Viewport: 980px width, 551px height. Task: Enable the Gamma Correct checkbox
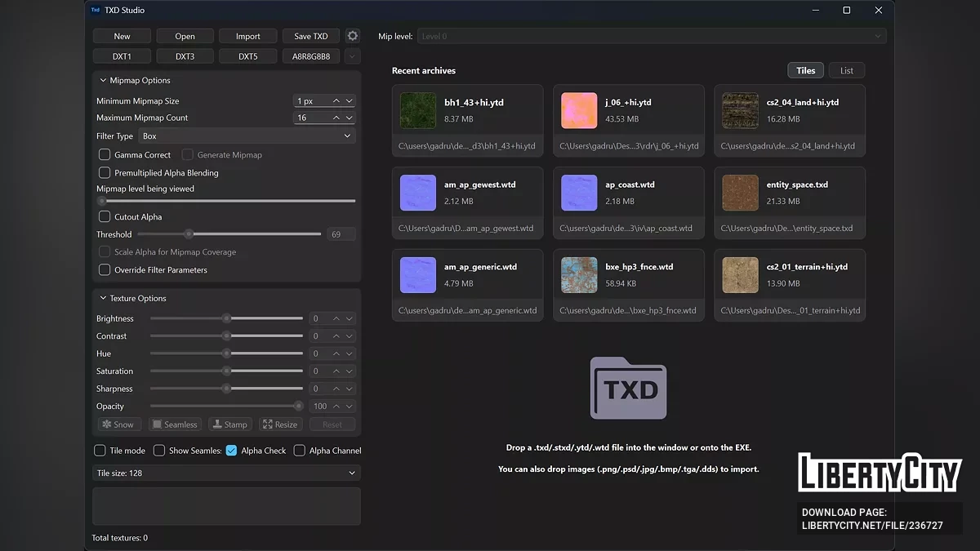105,155
